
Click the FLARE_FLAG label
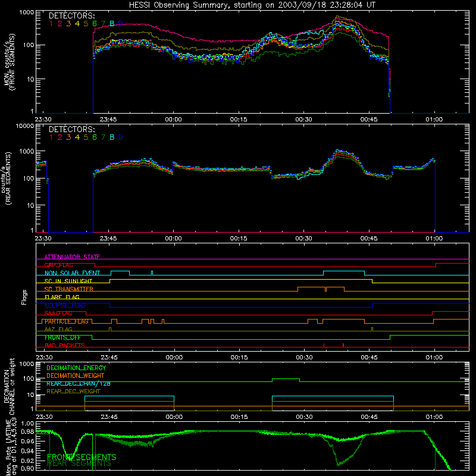tap(62, 297)
